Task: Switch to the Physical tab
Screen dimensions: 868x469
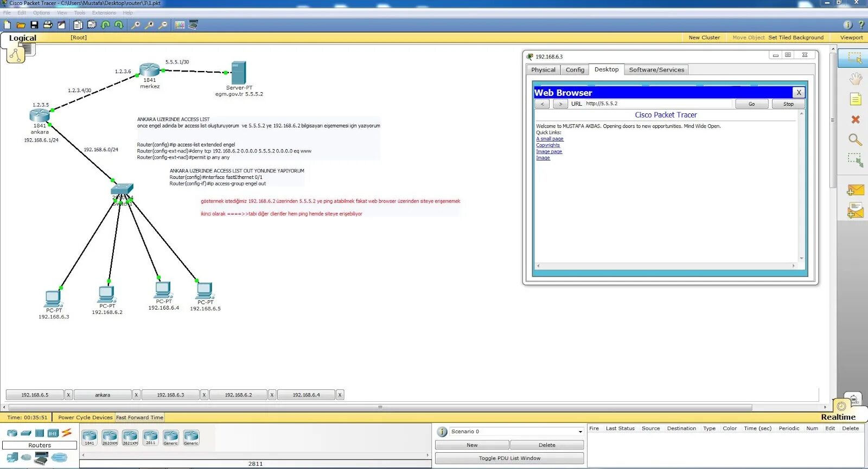Action: pos(543,70)
